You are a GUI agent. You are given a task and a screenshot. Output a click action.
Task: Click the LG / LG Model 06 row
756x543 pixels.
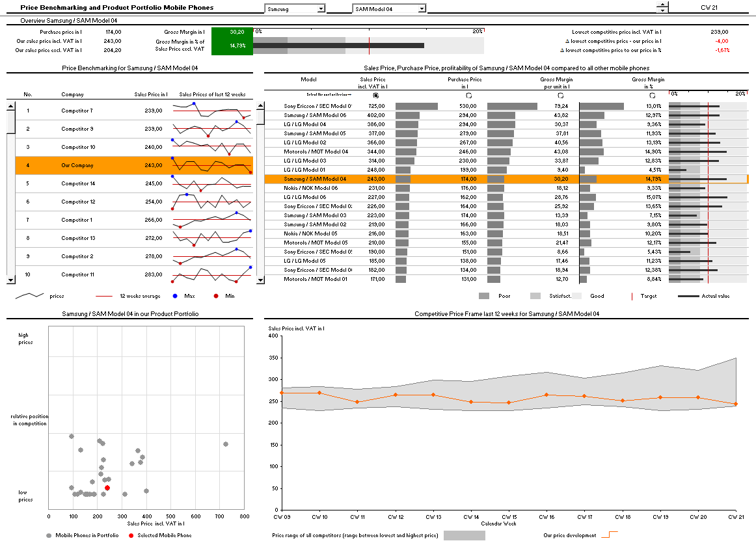point(506,197)
